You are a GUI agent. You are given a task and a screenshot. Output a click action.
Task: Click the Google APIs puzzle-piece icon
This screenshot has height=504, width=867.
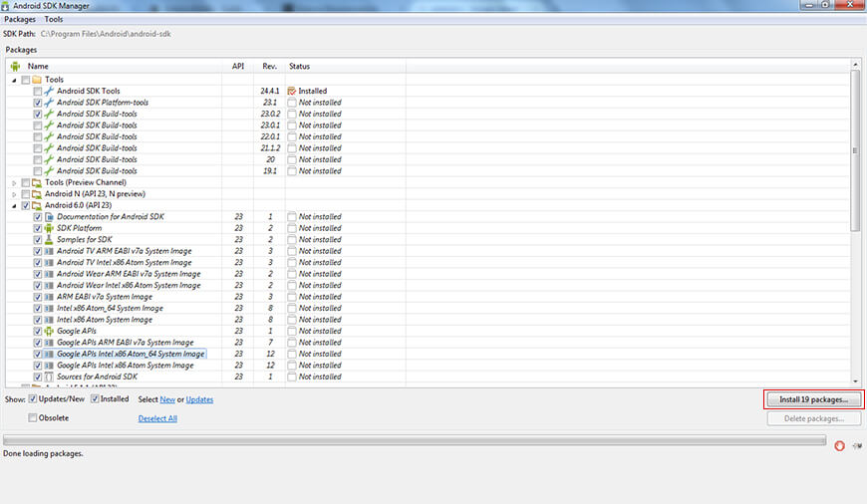pyautogui.click(x=49, y=331)
